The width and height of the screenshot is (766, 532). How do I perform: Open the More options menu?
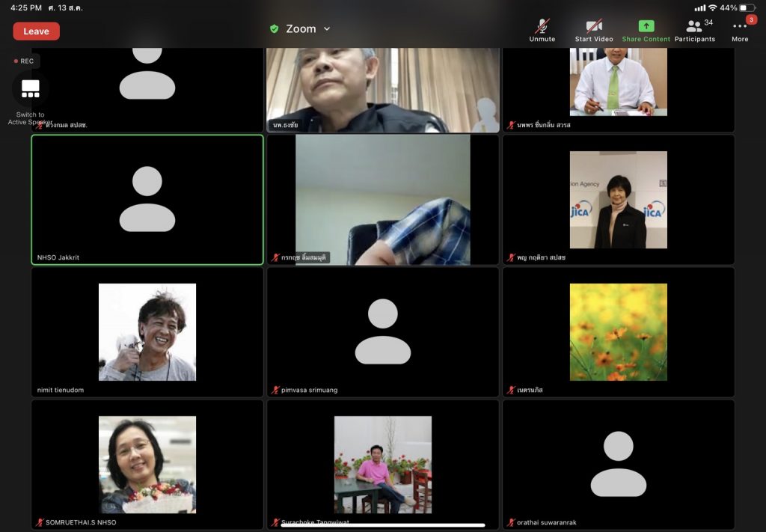[740, 28]
